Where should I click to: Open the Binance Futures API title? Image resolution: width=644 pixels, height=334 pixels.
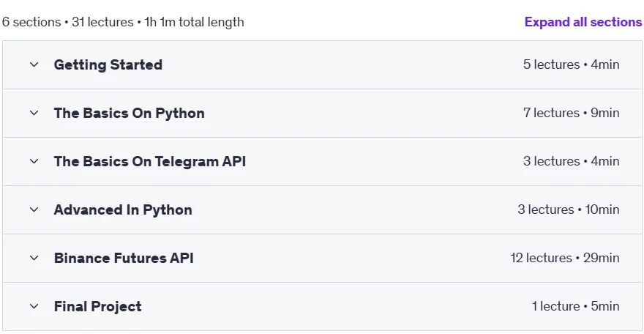pos(124,258)
